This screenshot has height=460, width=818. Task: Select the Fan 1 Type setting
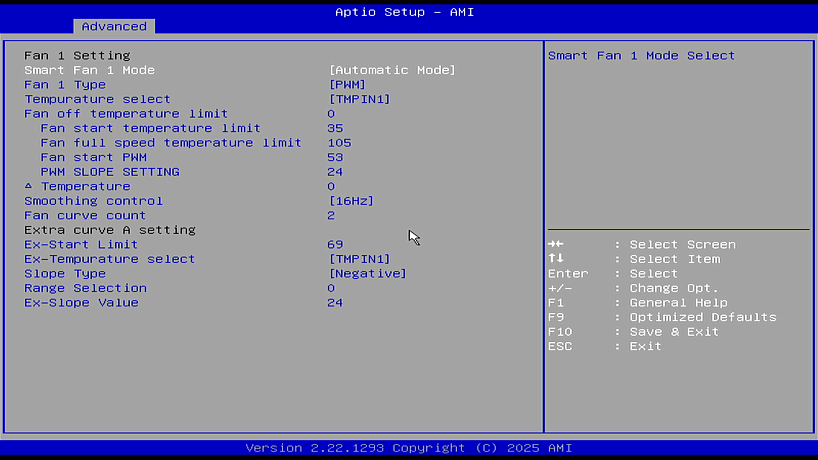65,84
